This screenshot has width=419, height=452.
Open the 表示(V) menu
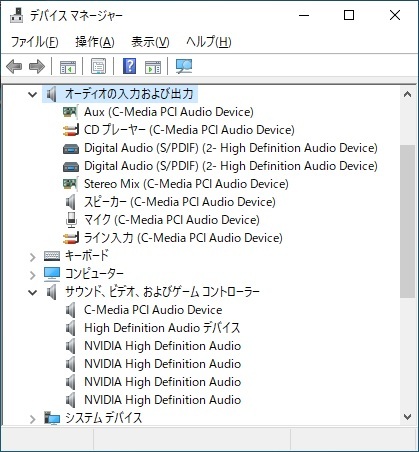150,42
